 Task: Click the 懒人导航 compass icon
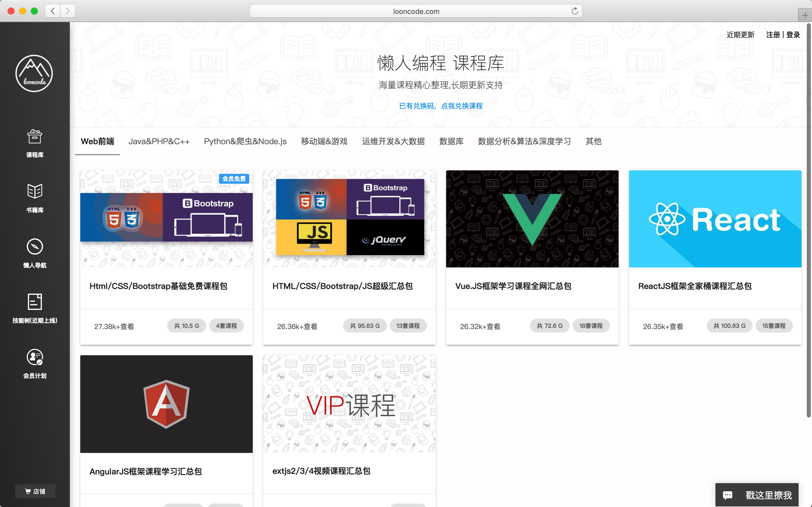click(35, 247)
